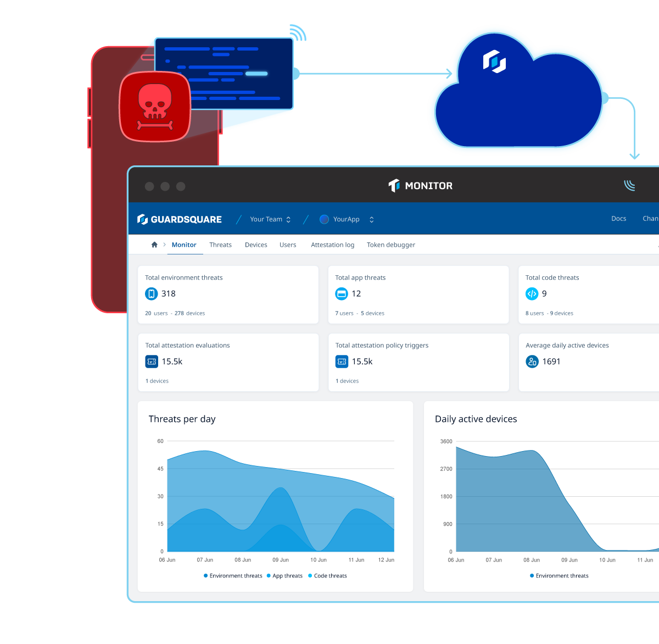The image size is (659, 644).
Task: Click the 20 users text
Action: [x=157, y=313]
